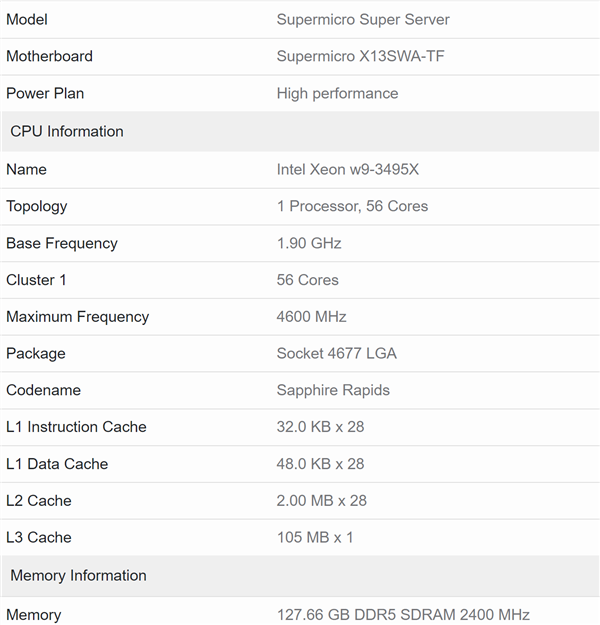Select the 48.0 KB x 28 value

point(320,464)
